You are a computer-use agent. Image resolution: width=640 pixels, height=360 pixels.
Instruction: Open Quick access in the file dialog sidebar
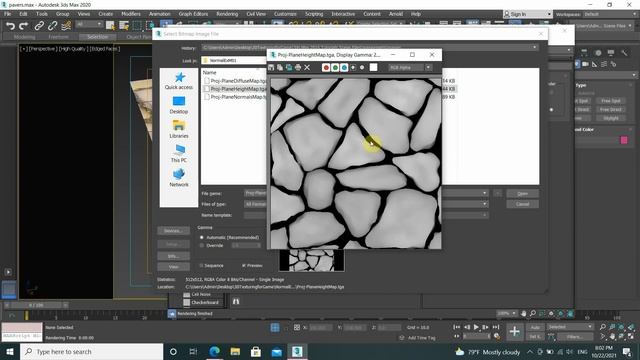pyautogui.click(x=179, y=80)
